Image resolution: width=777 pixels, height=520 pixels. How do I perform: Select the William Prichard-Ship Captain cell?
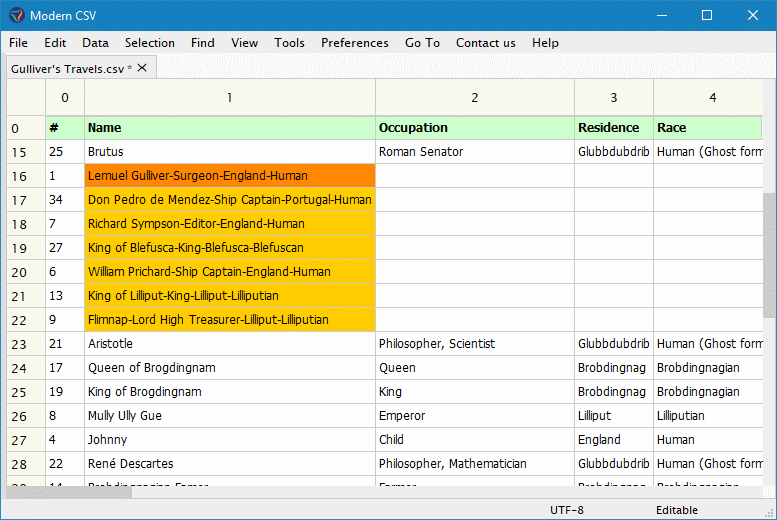pyautogui.click(x=230, y=272)
